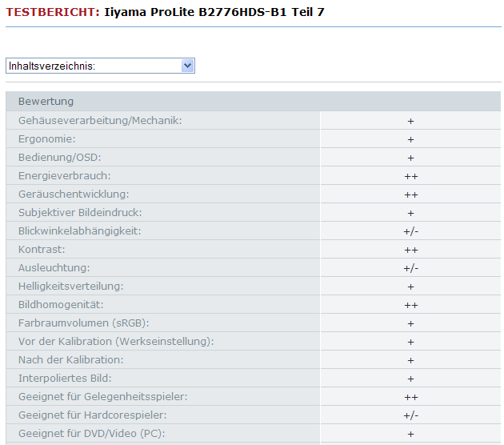Click ++ rating for Geeignet für Gelegenheitsspieler

point(410,397)
